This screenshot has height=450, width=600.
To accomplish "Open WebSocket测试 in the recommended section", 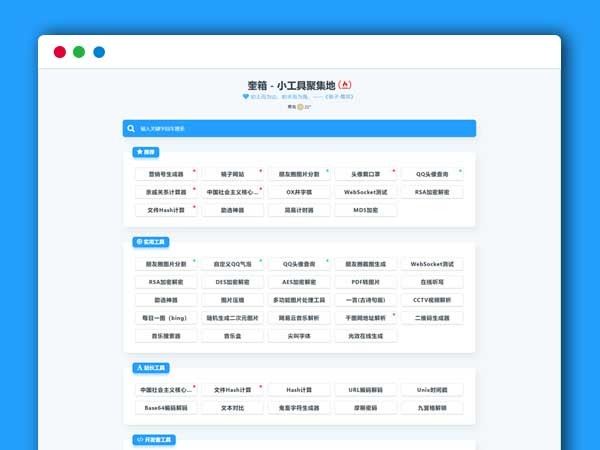I will point(366,191).
